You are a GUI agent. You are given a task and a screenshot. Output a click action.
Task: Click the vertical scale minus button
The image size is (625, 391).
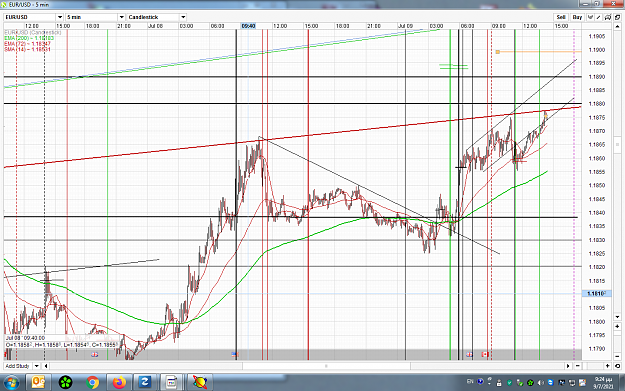(618, 356)
